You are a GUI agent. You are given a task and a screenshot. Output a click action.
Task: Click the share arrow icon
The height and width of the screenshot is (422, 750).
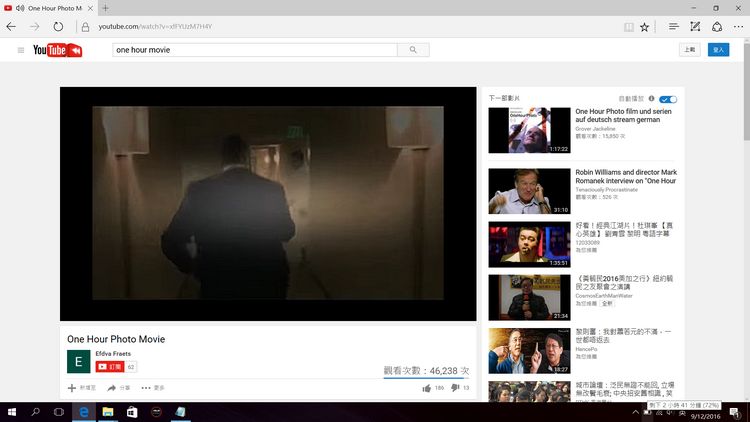coord(111,388)
